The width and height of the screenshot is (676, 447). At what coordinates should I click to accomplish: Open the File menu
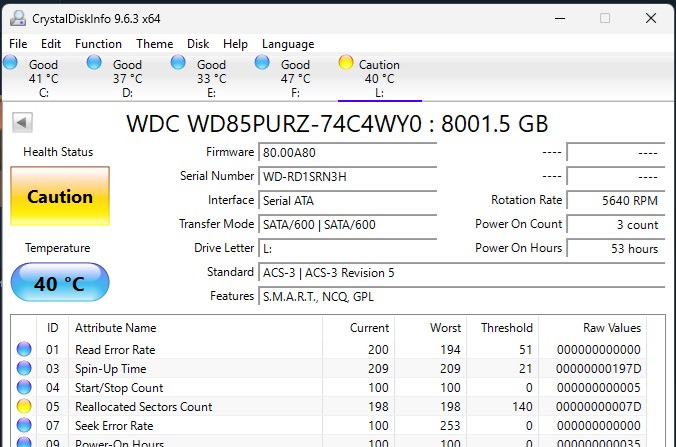[x=18, y=44]
